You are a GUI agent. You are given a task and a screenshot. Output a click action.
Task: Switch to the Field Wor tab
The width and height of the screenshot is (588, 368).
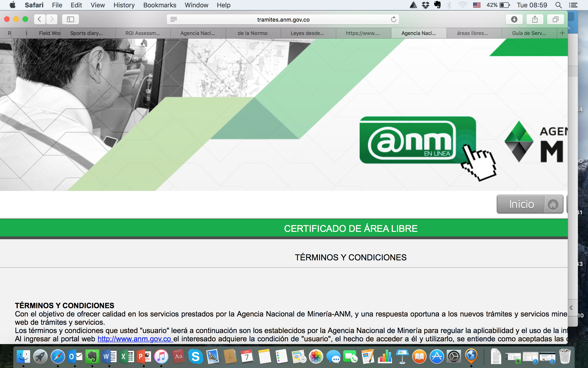pyautogui.click(x=44, y=33)
